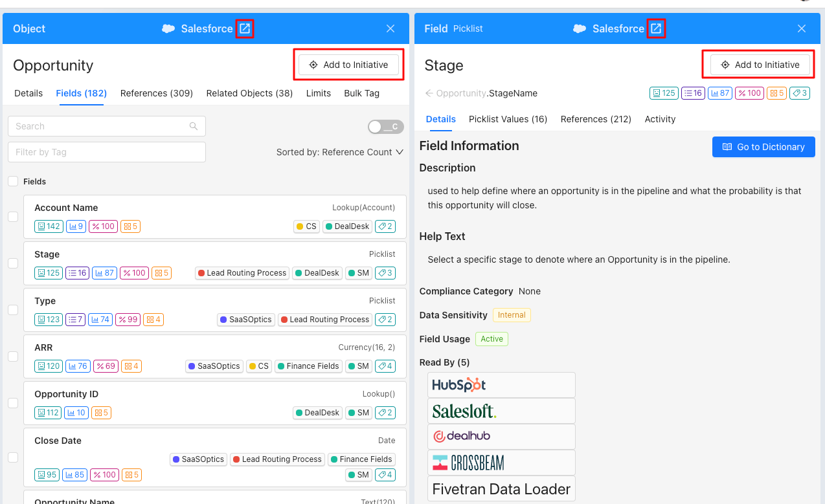This screenshot has height=504, width=825.
Task: Open the Activity tab
Action: (660, 119)
